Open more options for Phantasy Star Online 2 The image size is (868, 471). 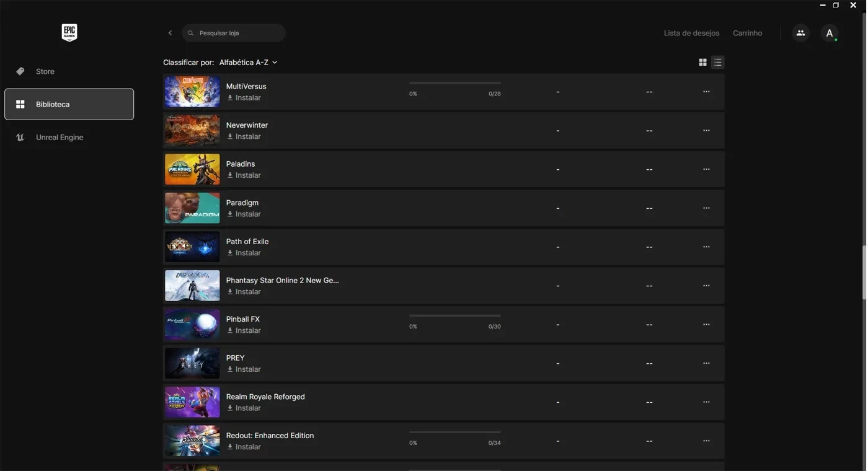pyautogui.click(x=706, y=286)
